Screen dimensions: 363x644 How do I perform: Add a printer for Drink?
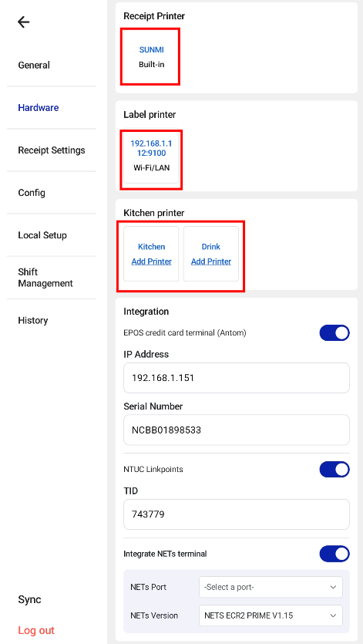211,261
